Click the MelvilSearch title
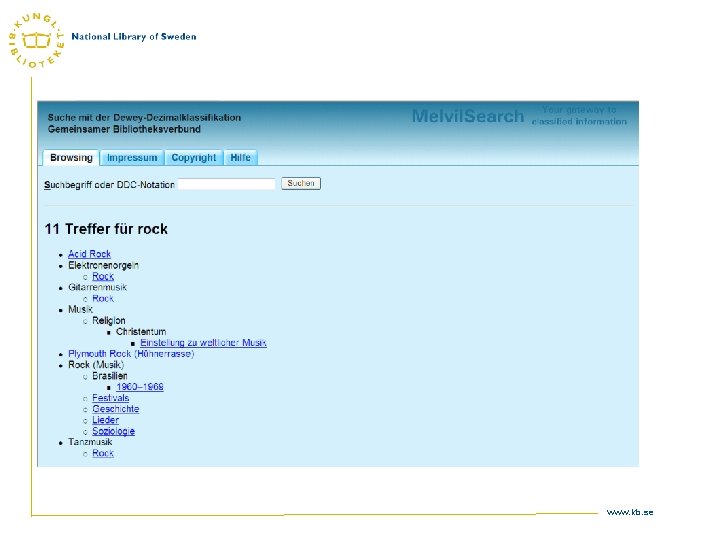720x540 pixels. pyautogui.click(x=468, y=116)
